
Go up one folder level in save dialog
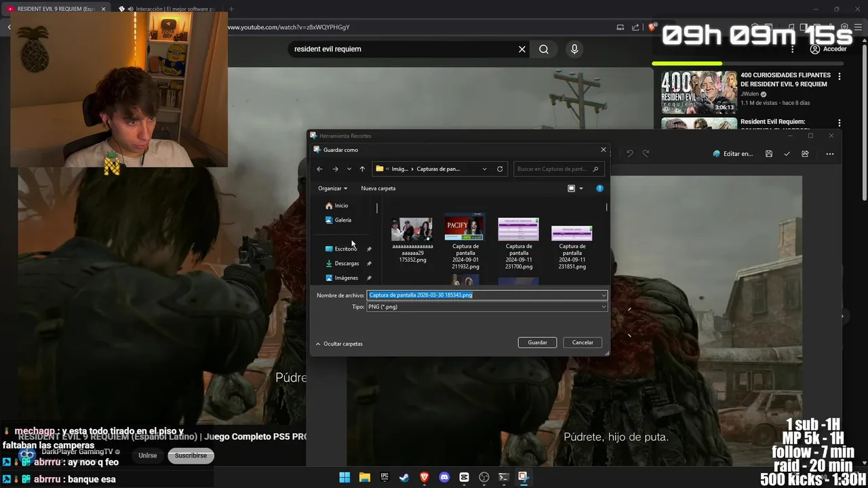click(362, 169)
